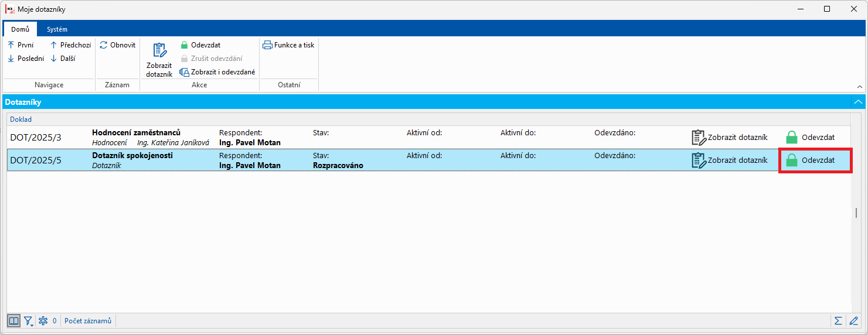Maximize the Moje dotazníky window
The image size is (868, 335).
pos(827,9)
